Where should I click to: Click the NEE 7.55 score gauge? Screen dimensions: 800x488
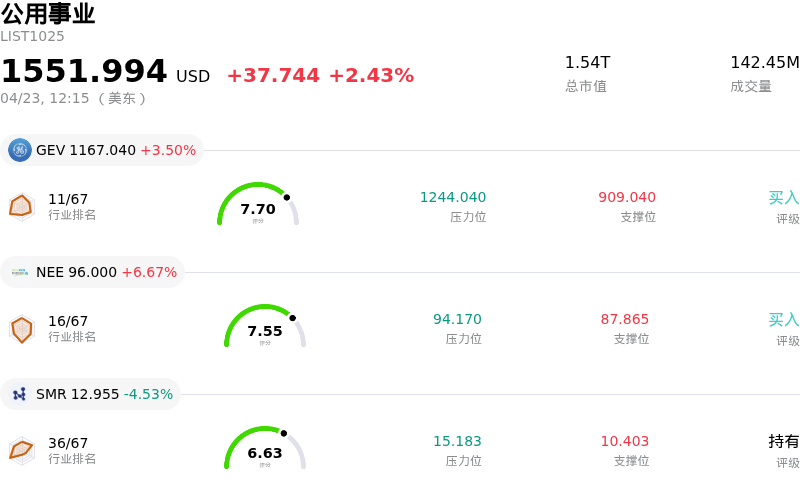[265, 327]
